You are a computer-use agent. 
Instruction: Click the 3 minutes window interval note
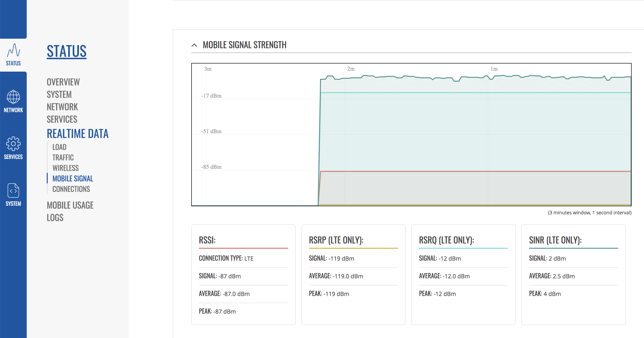[x=590, y=213]
